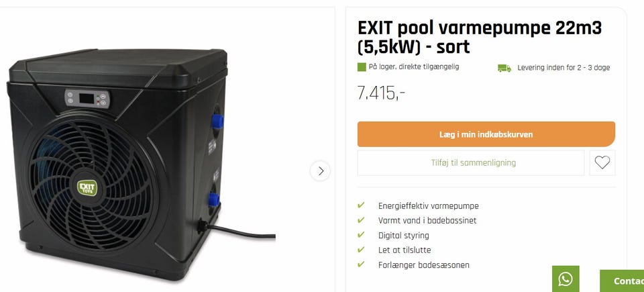
Task: Click the green in-stock indicator square
Action: [x=362, y=67]
